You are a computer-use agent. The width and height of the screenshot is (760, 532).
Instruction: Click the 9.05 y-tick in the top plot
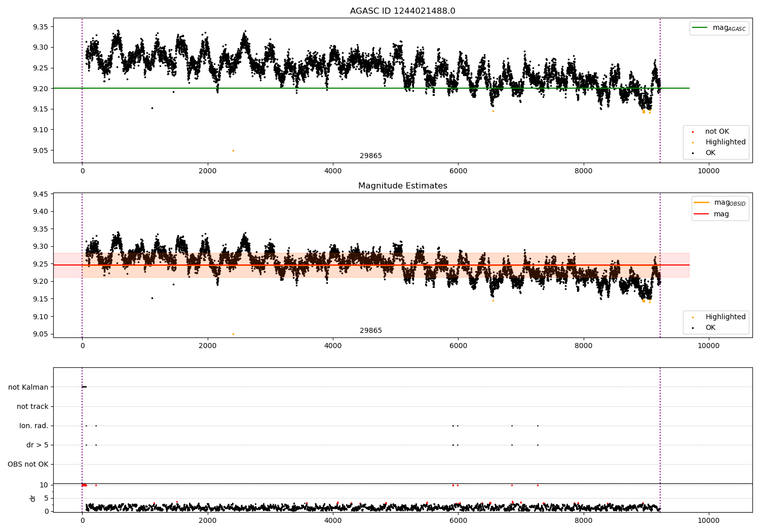coord(40,151)
